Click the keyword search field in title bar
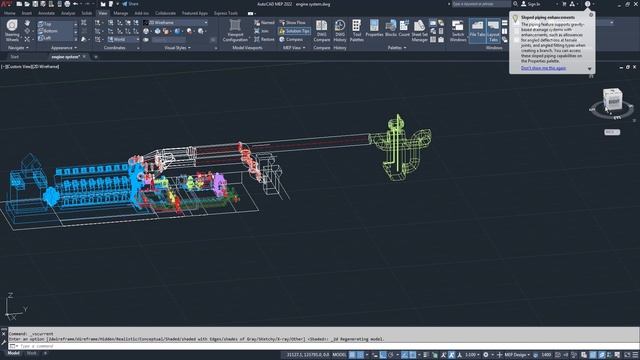 481,4
